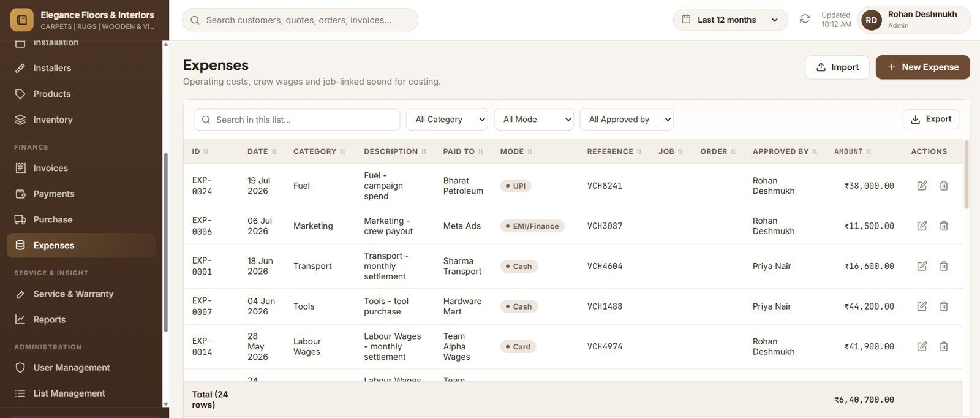980x418 pixels.
Task: Export the expenses list
Action: [930, 120]
